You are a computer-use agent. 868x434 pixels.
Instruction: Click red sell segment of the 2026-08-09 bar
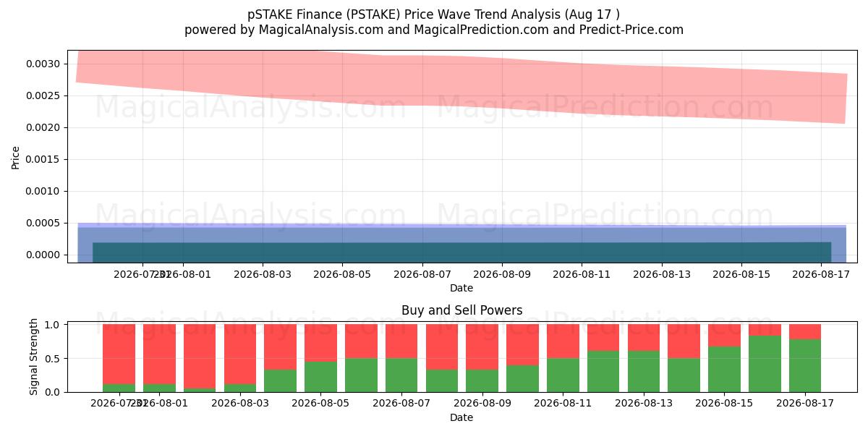coord(482,347)
